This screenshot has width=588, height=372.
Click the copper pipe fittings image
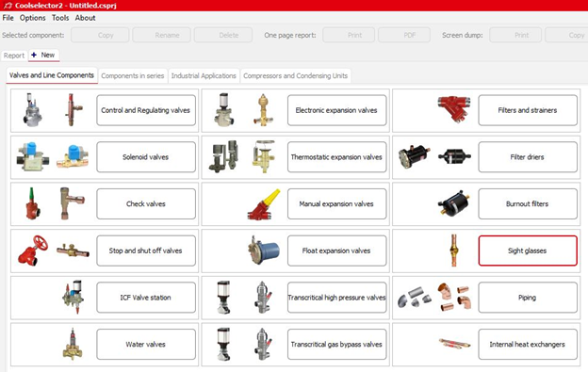[x=454, y=297]
